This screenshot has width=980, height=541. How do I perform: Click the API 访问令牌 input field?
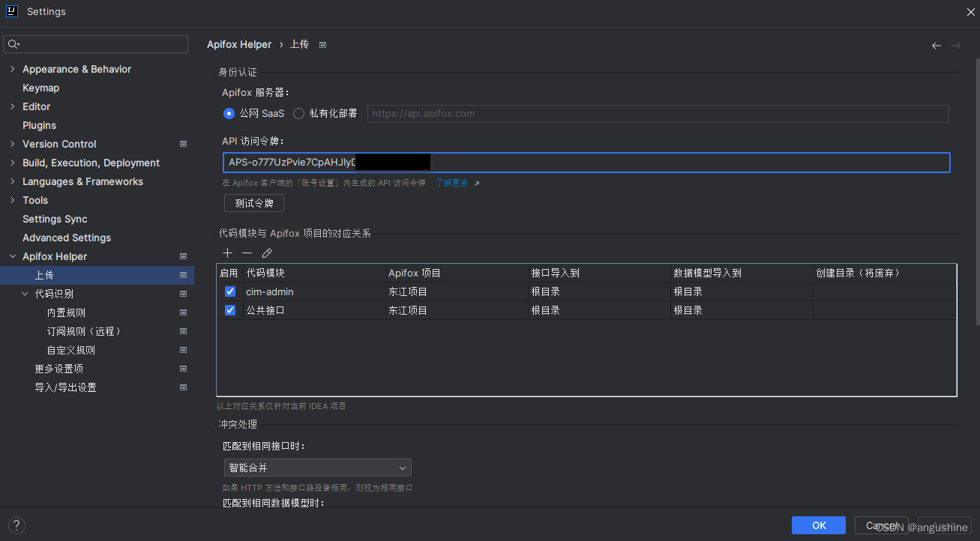(586, 163)
